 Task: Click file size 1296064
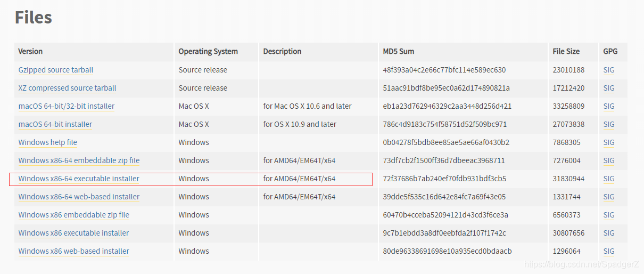[x=566, y=251]
